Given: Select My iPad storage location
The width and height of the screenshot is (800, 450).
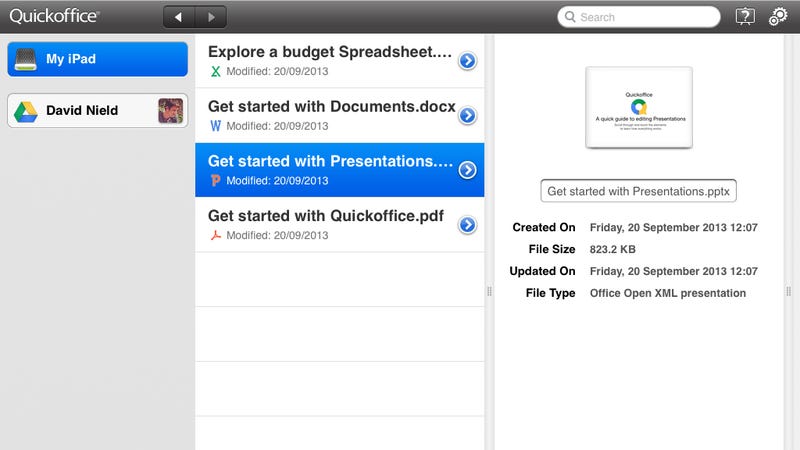Looking at the screenshot, I should (x=97, y=59).
